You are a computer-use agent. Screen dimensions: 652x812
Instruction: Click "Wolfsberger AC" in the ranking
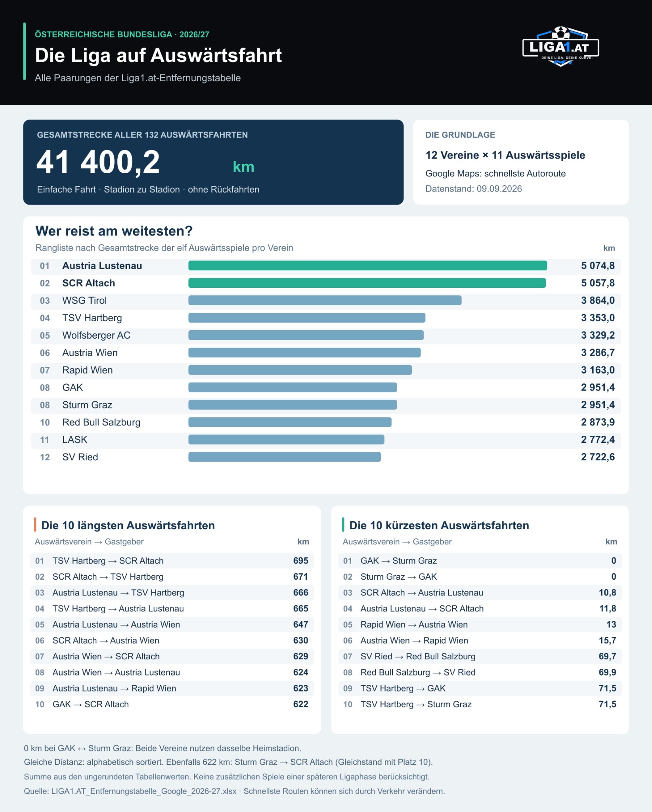coord(96,335)
